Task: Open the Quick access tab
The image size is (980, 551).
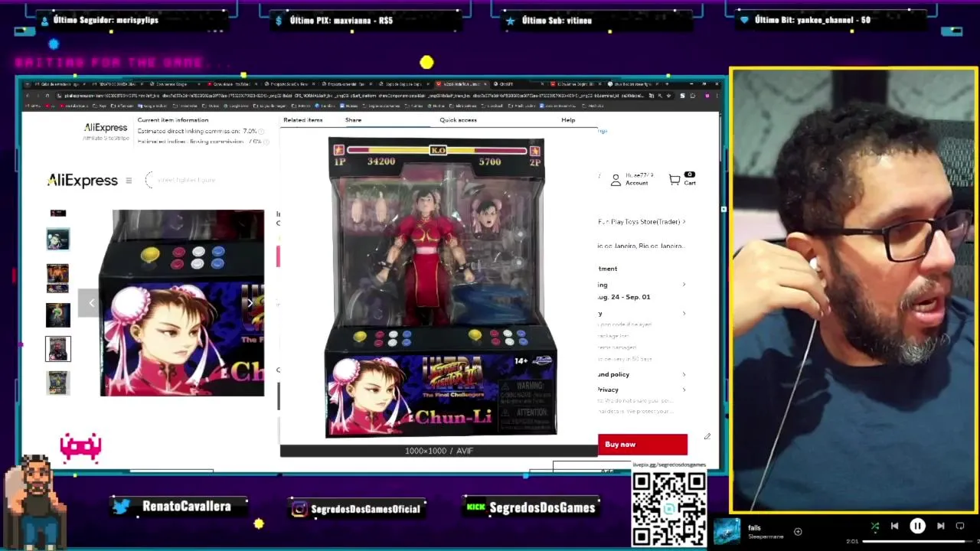Action: click(x=458, y=120)
